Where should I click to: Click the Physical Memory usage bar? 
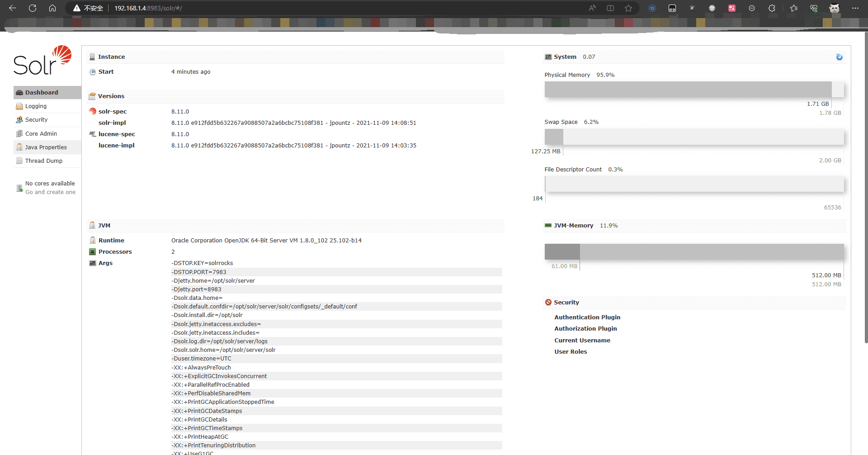point(693,90)
